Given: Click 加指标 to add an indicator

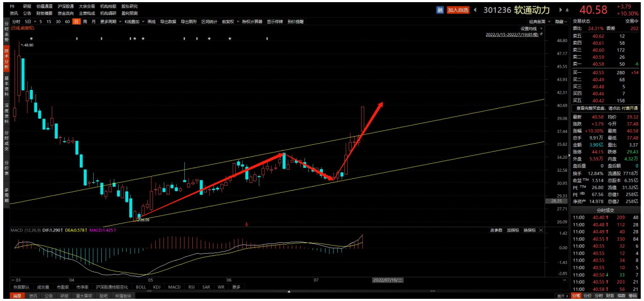Looking at the screenshot, I should [513, 230].
